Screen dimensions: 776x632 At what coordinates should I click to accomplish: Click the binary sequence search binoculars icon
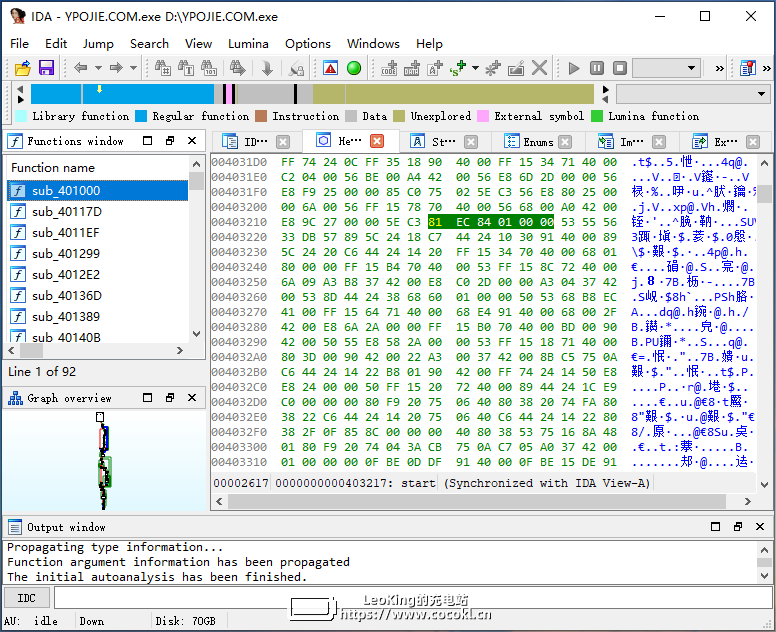[x=209, y=68]
